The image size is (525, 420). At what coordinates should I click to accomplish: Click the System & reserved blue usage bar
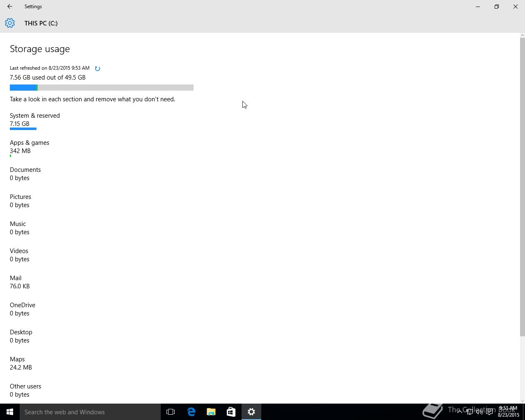pos(23,129)
